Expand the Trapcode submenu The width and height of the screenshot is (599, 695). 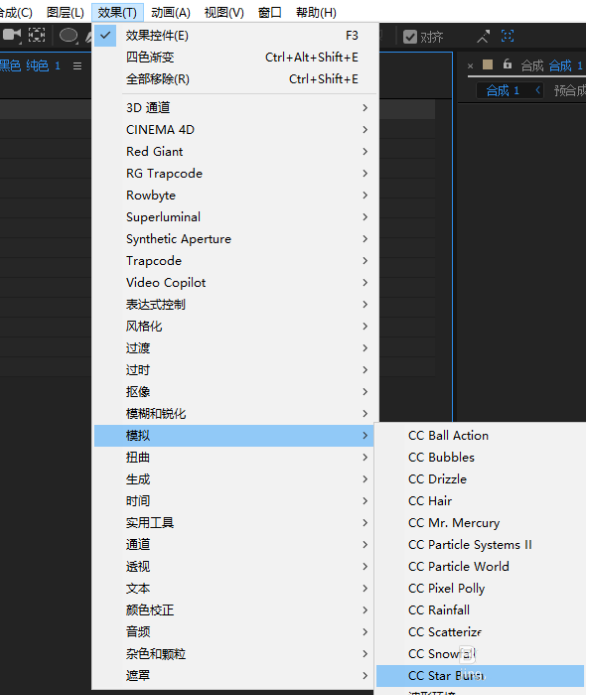click(235, 261)
